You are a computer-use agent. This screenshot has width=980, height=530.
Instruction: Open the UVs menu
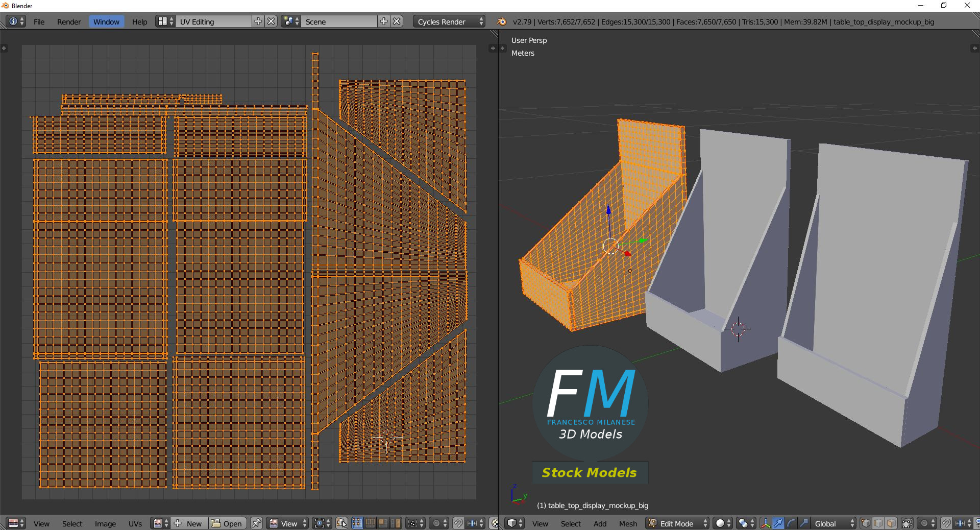pos(135,523)
